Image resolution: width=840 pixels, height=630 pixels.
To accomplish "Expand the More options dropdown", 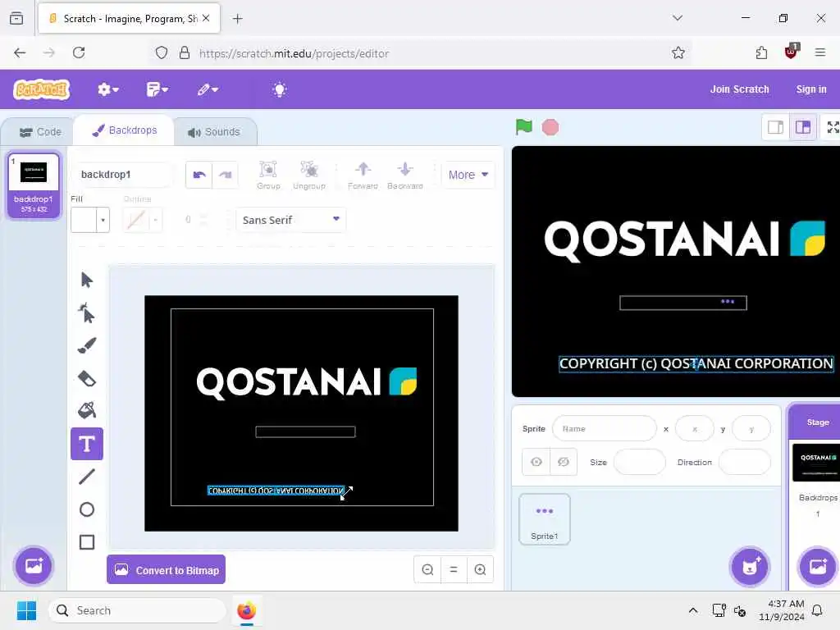I will click(468, 175).
